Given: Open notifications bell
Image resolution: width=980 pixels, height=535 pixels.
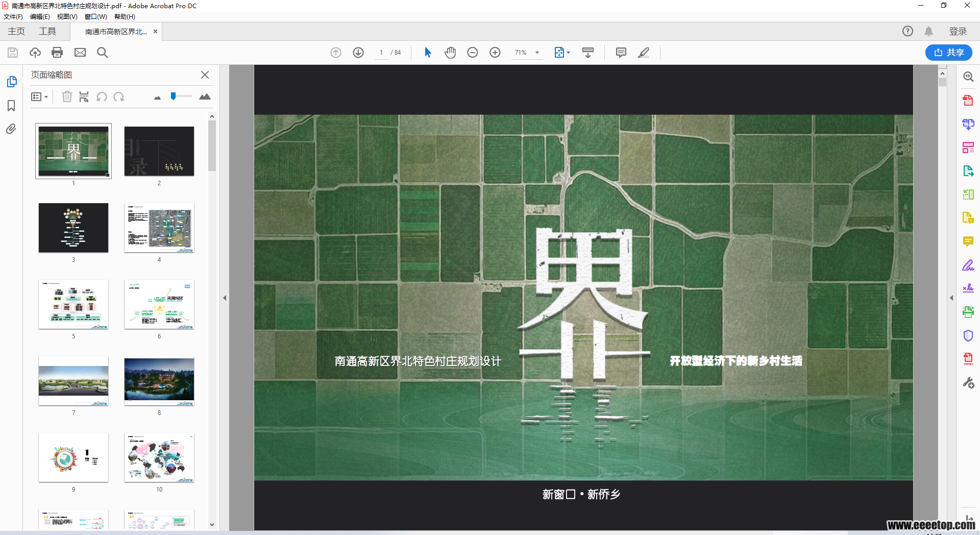Looking at the screenshot, I should 928,31.
